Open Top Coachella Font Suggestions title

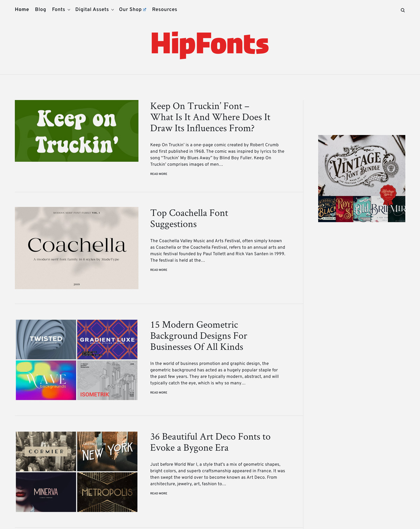pyautogui.click(x=189, y=218)
